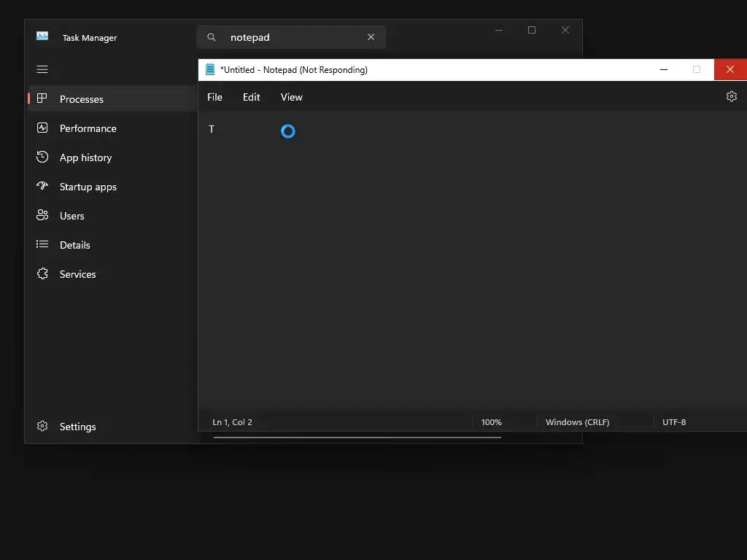Click the horizontal scrollbar below Notepad
The height and width of the screenshot is (560, 747).
tap(357, 437)
